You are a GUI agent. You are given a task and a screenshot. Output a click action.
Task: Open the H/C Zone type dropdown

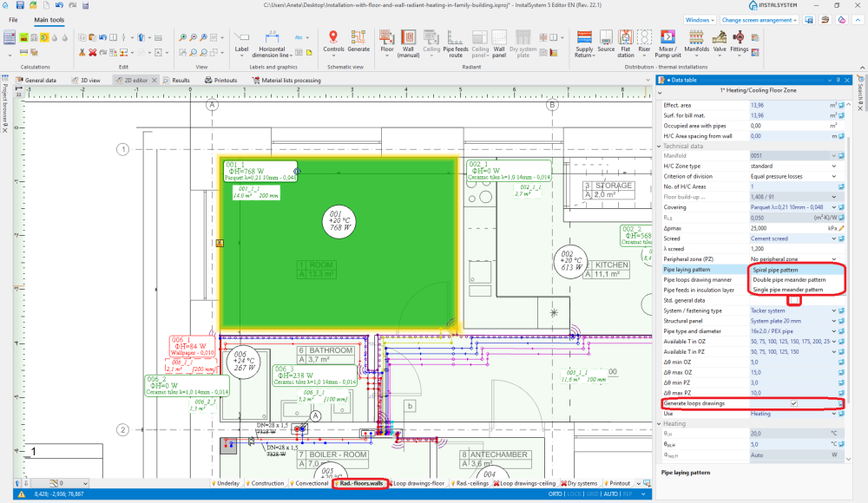click(833, 166)
